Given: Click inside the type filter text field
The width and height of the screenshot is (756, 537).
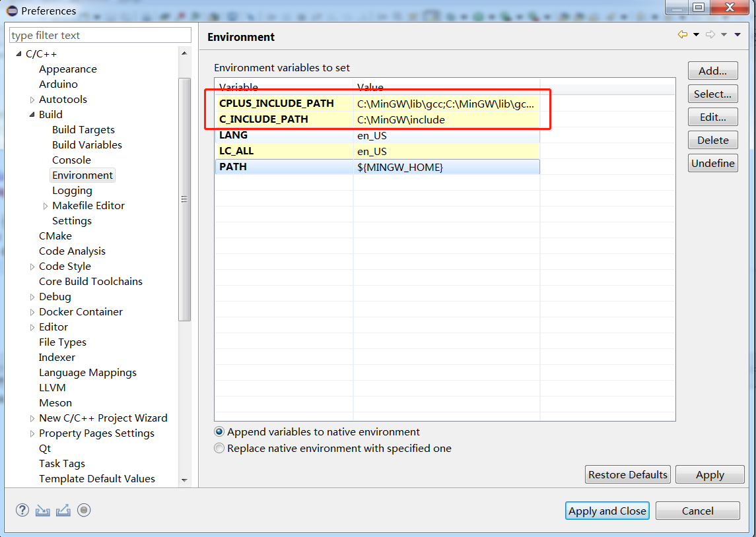Looking at the screenshot, I should (x=100, y=34).
